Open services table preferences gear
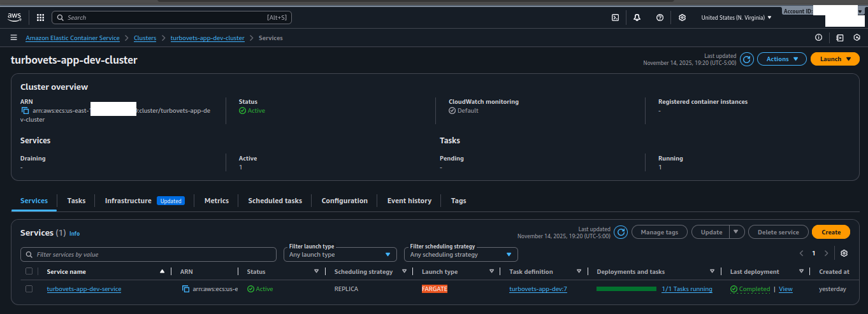 [x=844, y=253]
